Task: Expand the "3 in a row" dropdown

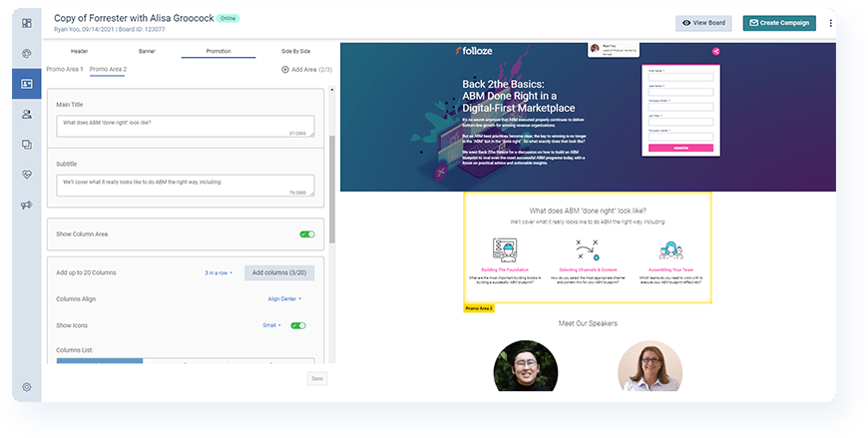Action: 218,272
